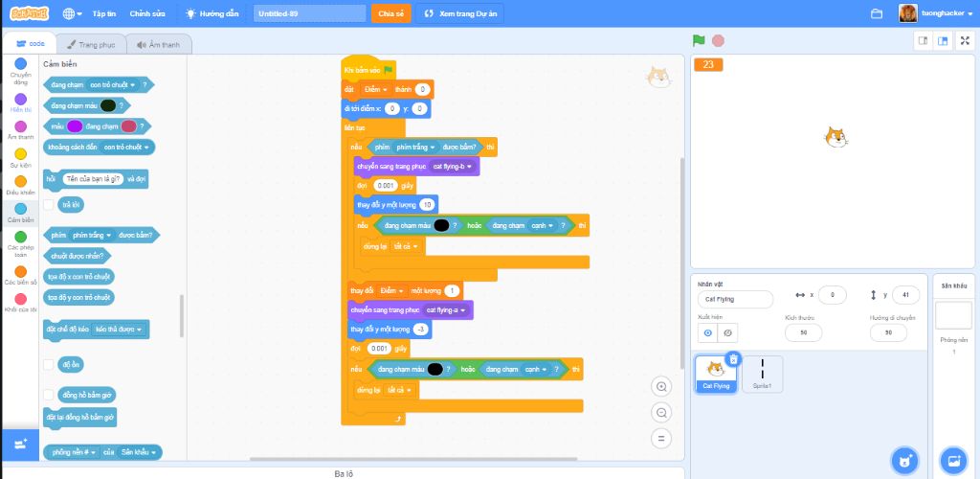The image size is (980, 479).
Task: Click the Hướng di chuyển direction field
Action: coord(888,332)
